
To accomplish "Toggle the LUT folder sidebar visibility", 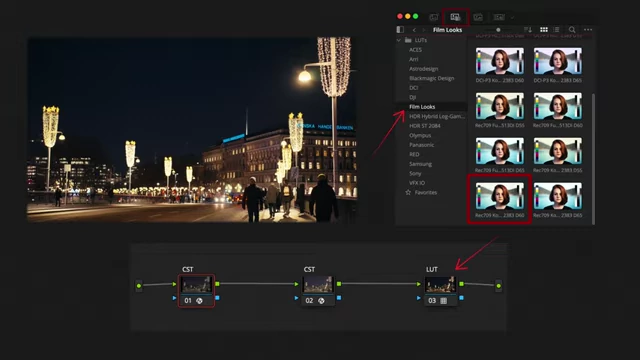I will (x=400, y=30).
